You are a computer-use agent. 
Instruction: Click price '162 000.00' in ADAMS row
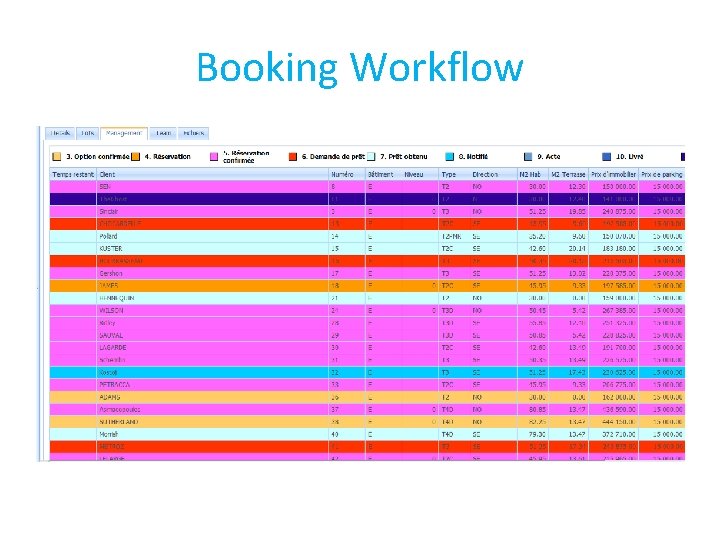click(x=619, y=397)
